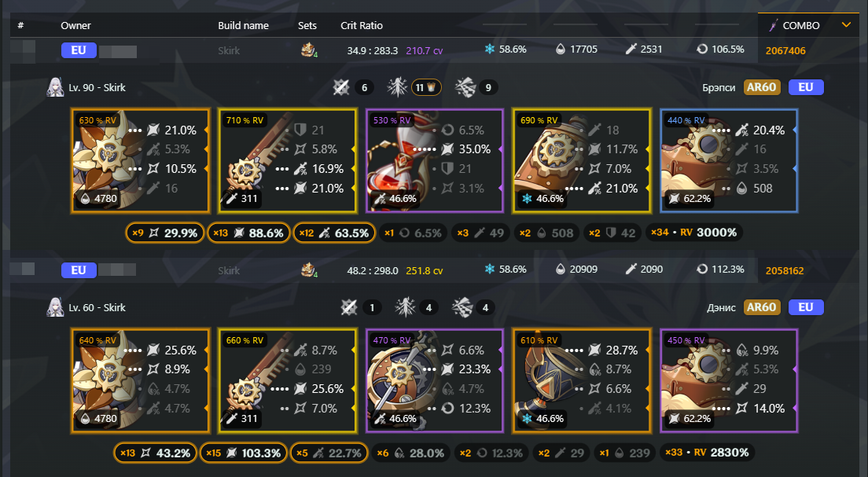Screen dimensions: 868x477
Task: Select the artifact set icon in first row
Action: 308,50
